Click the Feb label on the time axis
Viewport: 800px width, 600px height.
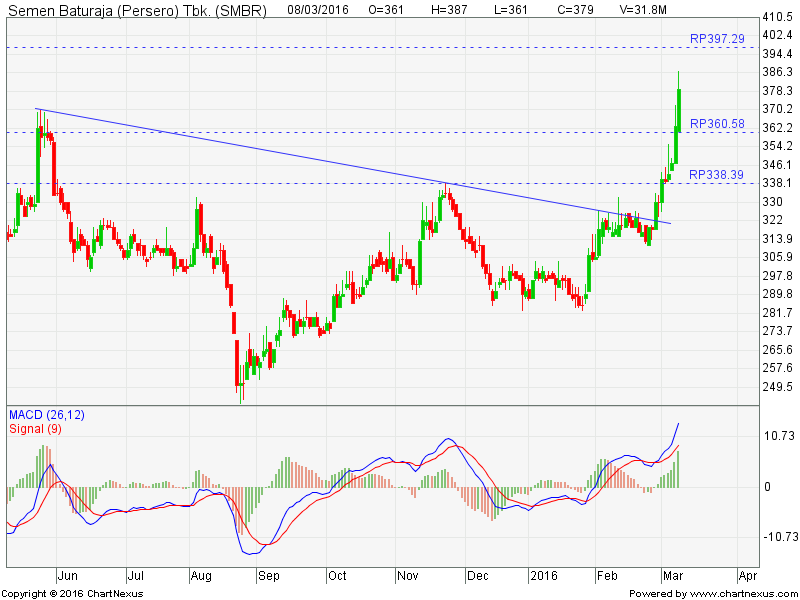tap(607, 577)
